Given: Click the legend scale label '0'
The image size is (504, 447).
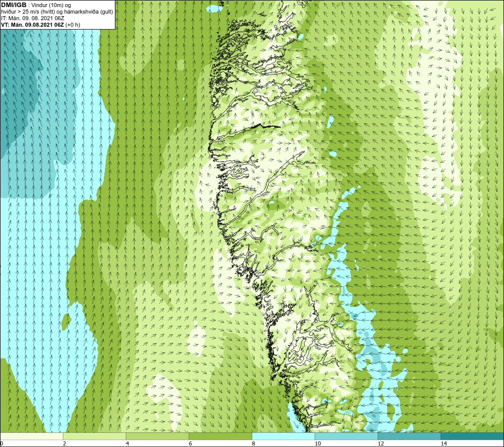Looking at the screenshot, I should tap(2, 443).
